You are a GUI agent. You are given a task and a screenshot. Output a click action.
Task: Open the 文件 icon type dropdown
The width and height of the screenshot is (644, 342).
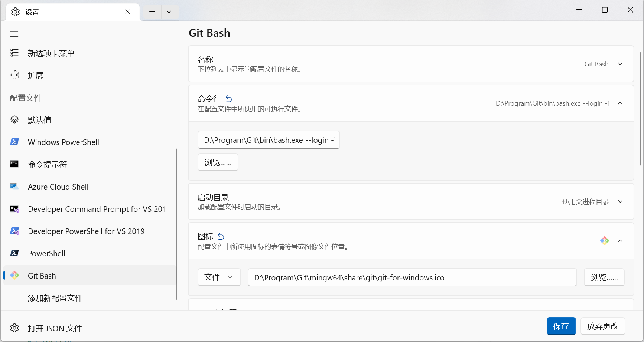coord(219,277)
